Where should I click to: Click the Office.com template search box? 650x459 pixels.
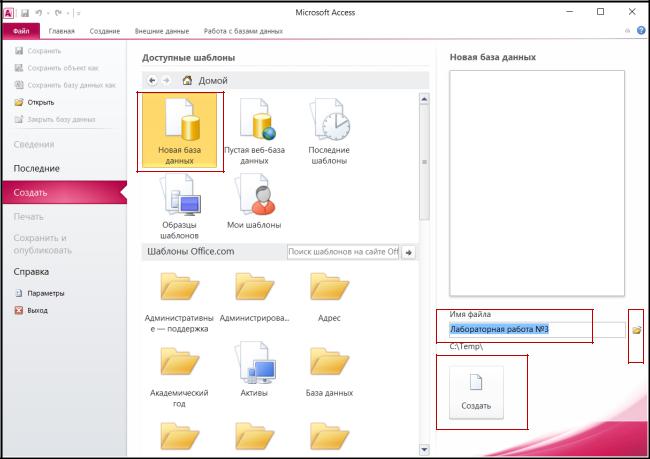click(343, 252)
